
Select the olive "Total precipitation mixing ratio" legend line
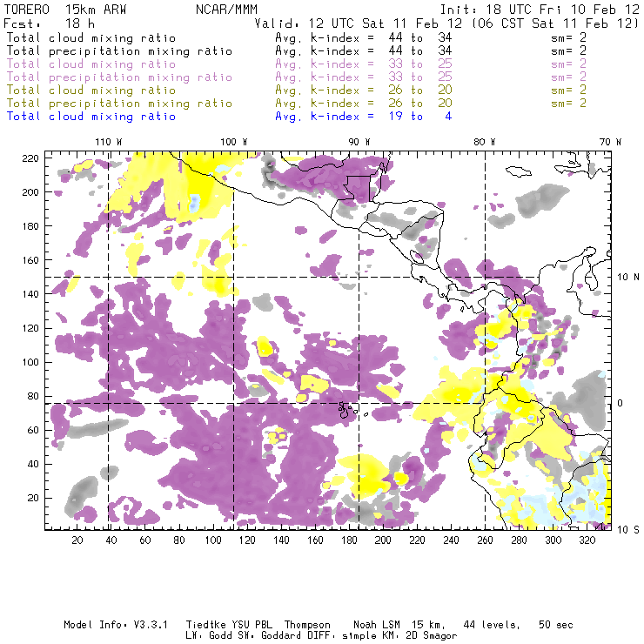119,104
